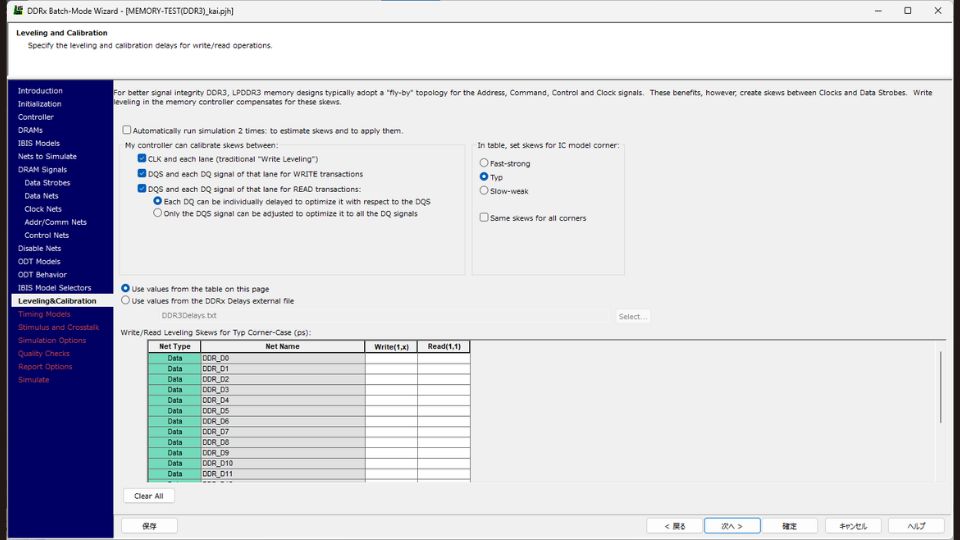This screenshot has height=540, width=960.
Task: Select Fast-strong IC model corner
Action: pos(484,163)
